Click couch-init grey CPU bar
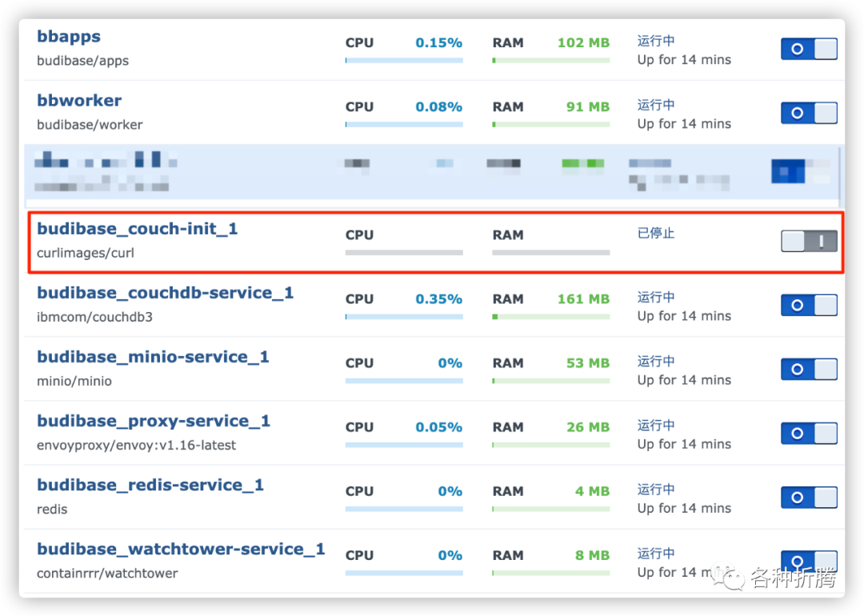Viewport: 864px width, 616px height. (404, 253)
